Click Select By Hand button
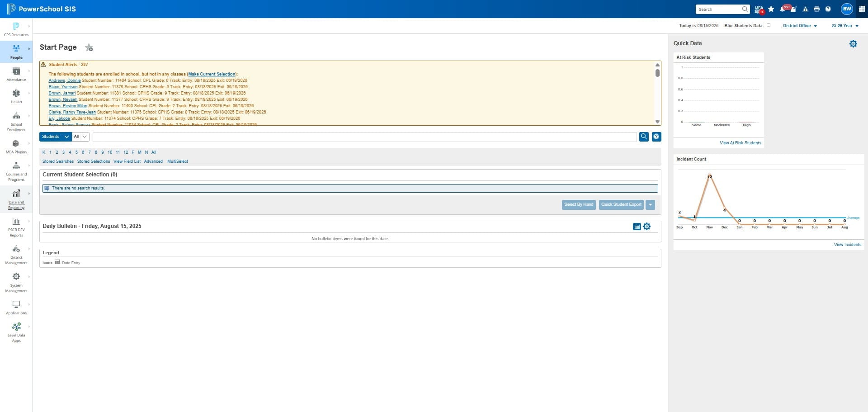 [579, 204]
